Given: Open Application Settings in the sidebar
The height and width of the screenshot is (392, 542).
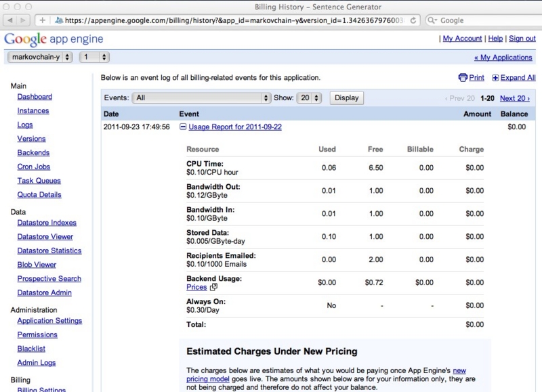Looking at the screenshot, I should click(x=49, y=320).
